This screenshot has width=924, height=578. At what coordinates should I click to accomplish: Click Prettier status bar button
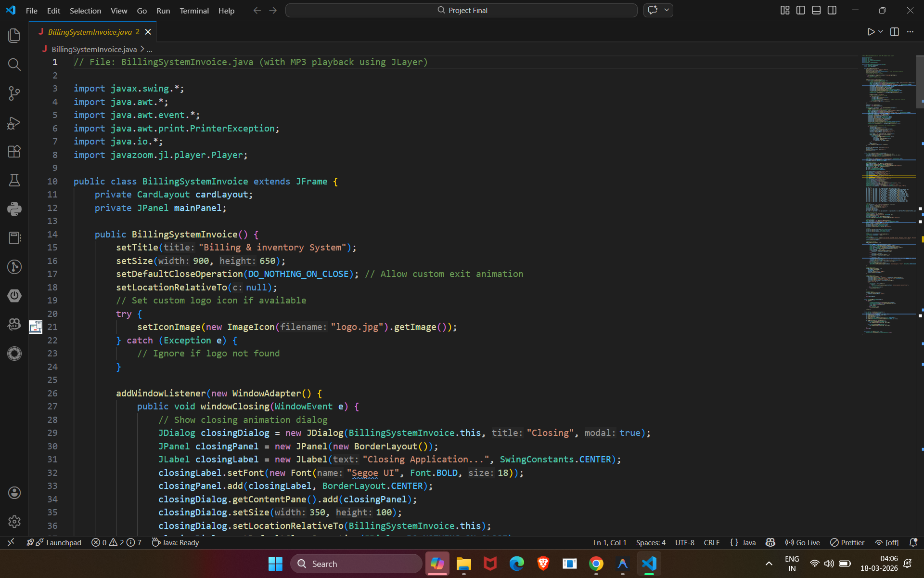(x=847, y=542)
